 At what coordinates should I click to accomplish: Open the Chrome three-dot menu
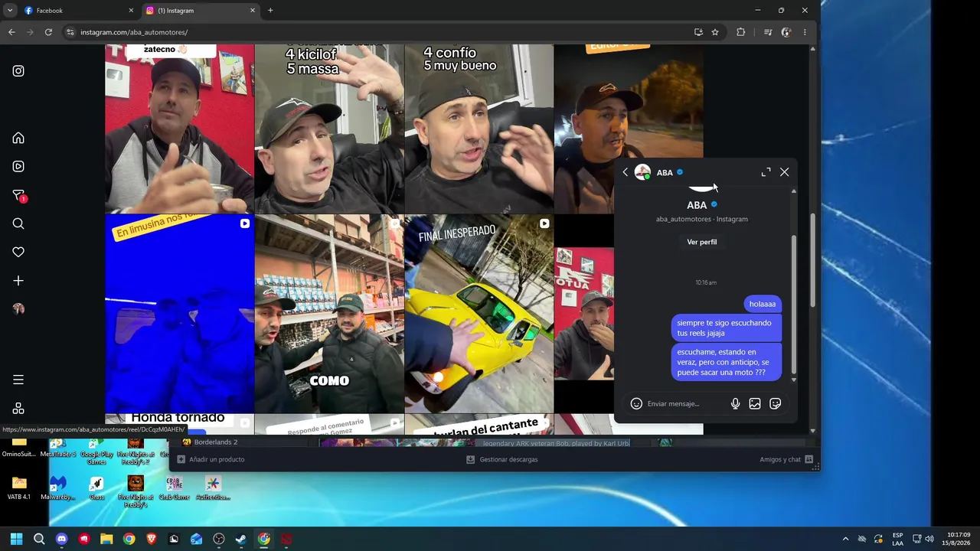805,32
